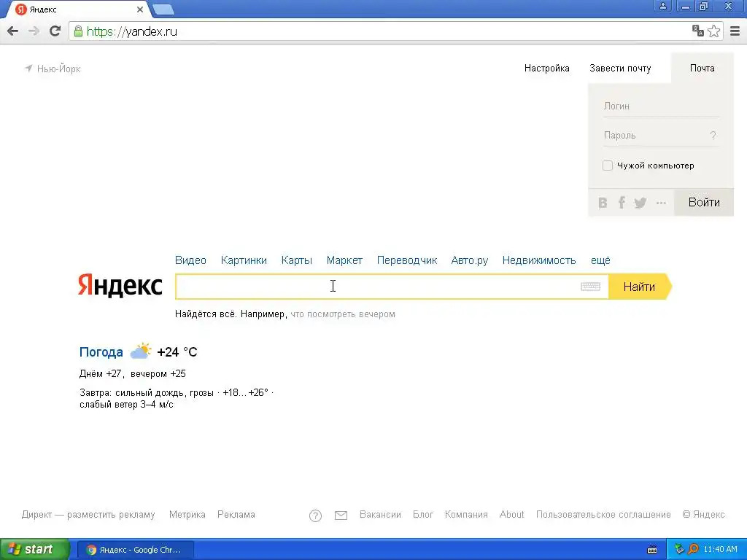Open the Метрика footer link

click(187, 515)
